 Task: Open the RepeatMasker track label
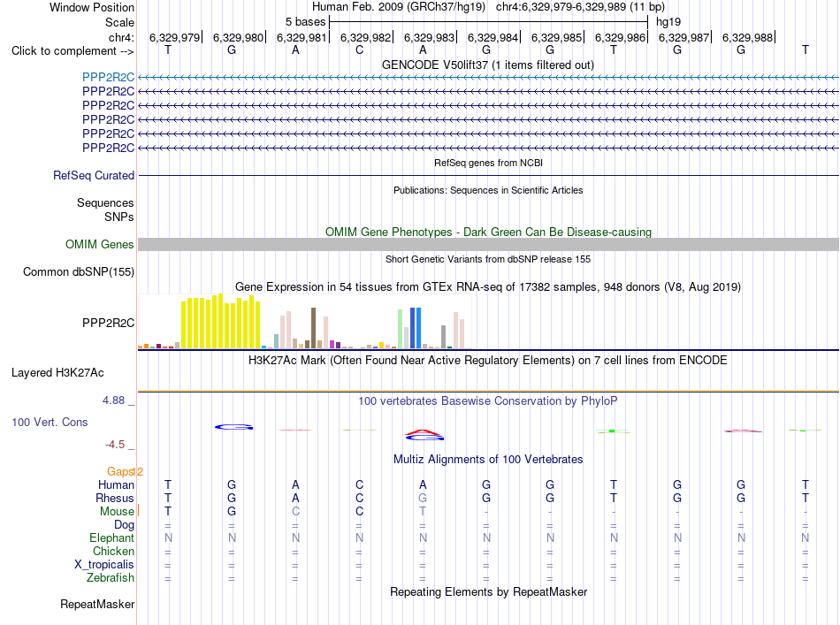point(97,604)
